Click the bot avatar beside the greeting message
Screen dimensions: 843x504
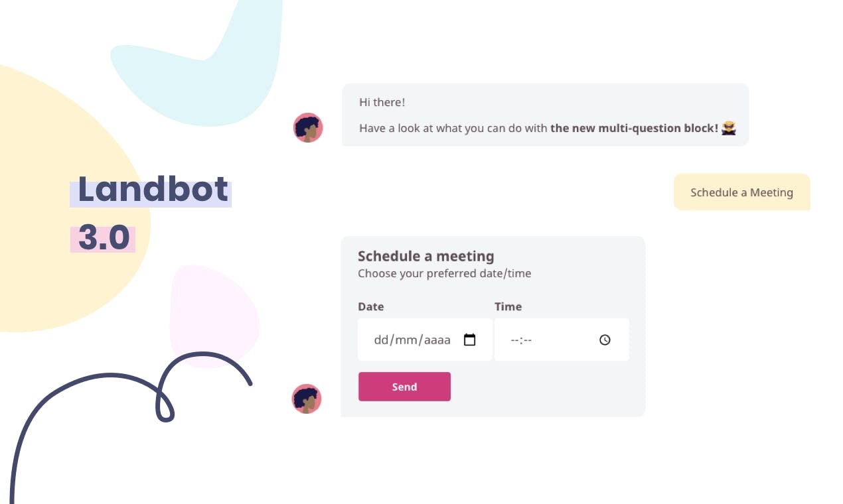click(x=308, y=127)
